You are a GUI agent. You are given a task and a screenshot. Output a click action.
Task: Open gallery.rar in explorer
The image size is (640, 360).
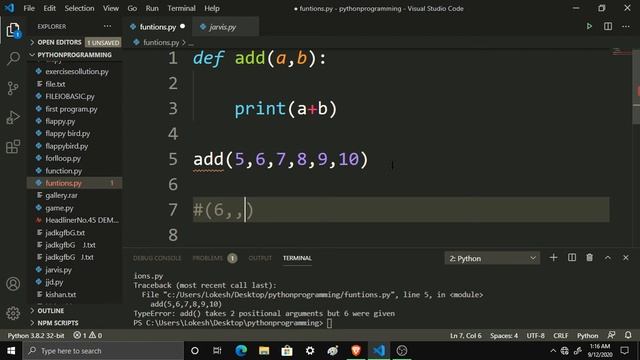click(61, 196)
